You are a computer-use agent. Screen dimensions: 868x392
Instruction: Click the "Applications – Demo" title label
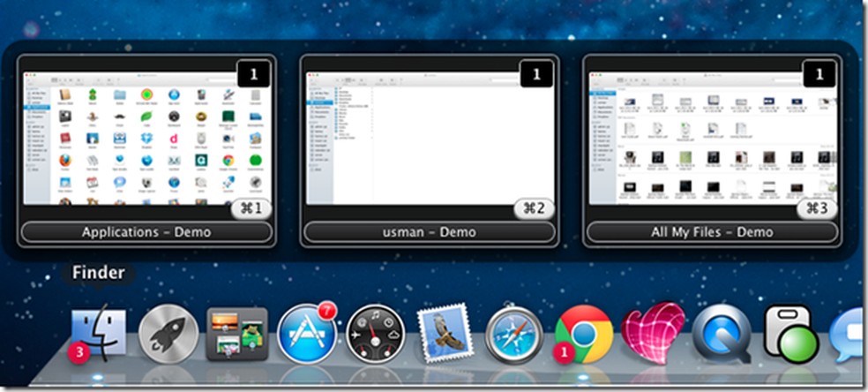point(147,232)
